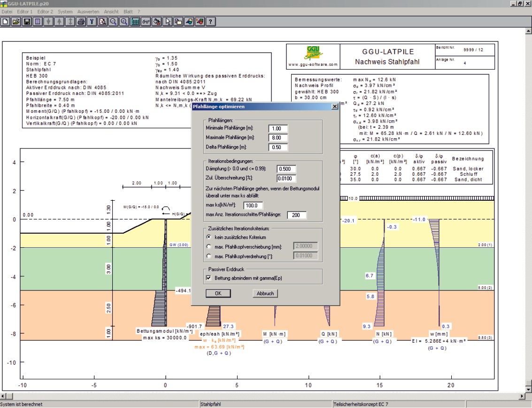Click the up arrow toolbar icon
Viewport: 532px width, 408px height.
(59, 22)
